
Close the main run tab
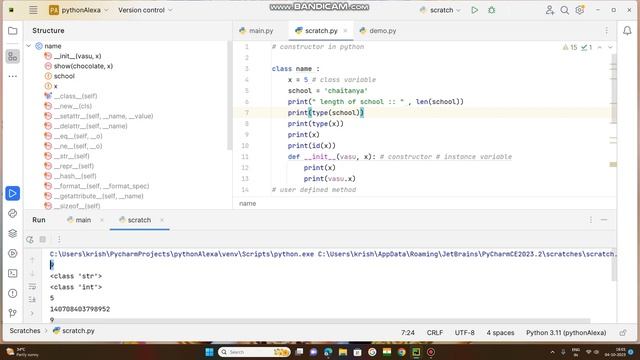click(102, 220)
